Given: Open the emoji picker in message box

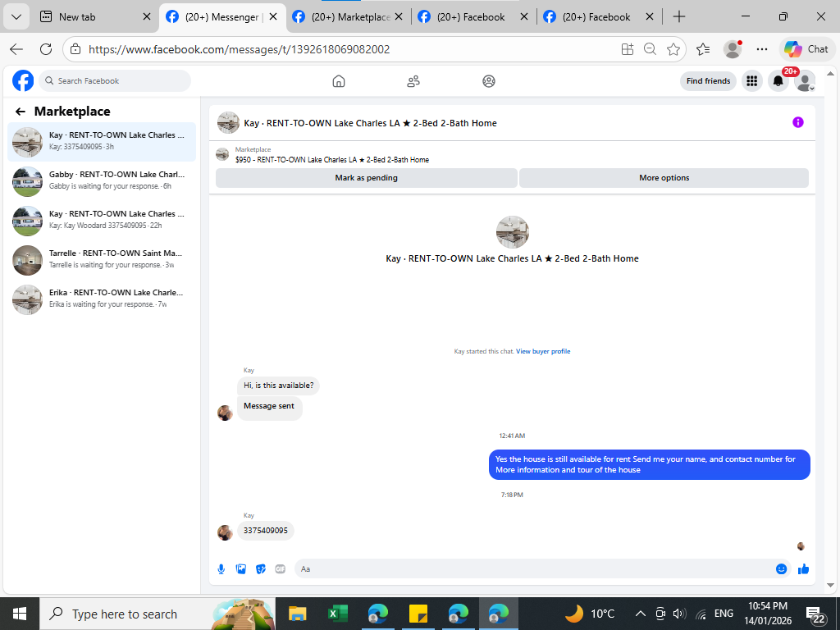Looking at the screenshot, I should [x=781, y=569].
